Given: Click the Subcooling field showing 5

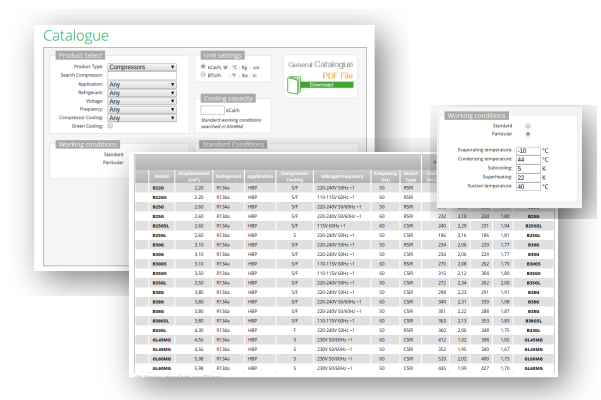Looking at the screenshot, I should tap(528, 169).
